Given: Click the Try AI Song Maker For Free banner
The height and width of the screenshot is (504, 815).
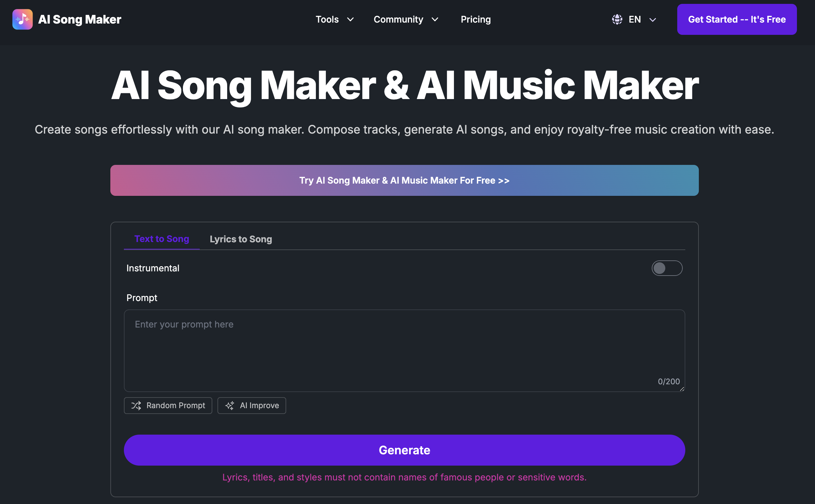Looking at the screenshot, I should click(x=404, y=180).
